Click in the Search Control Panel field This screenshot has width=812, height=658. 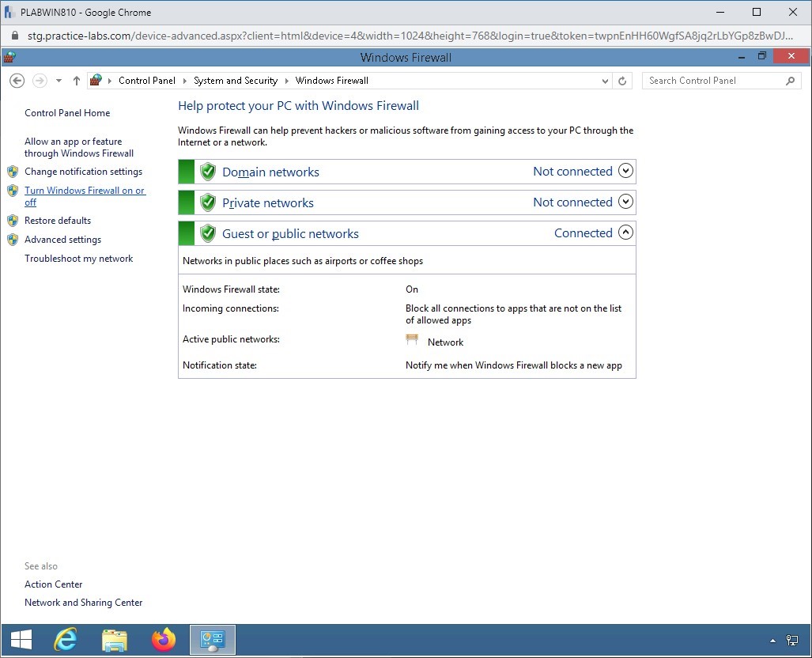coord(712,81)
